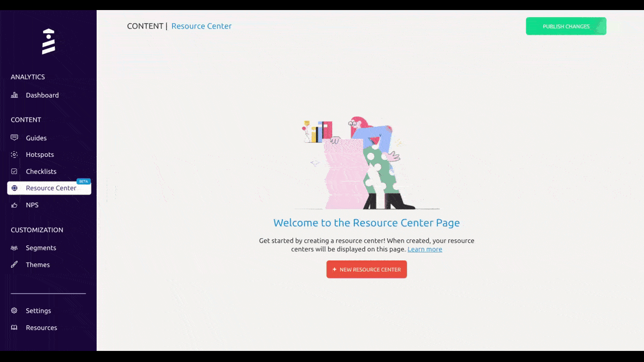The height and width of the screenshot is (362, 644).
Task: Click the Dashboard bar chart icon
Action: point(15,95)
